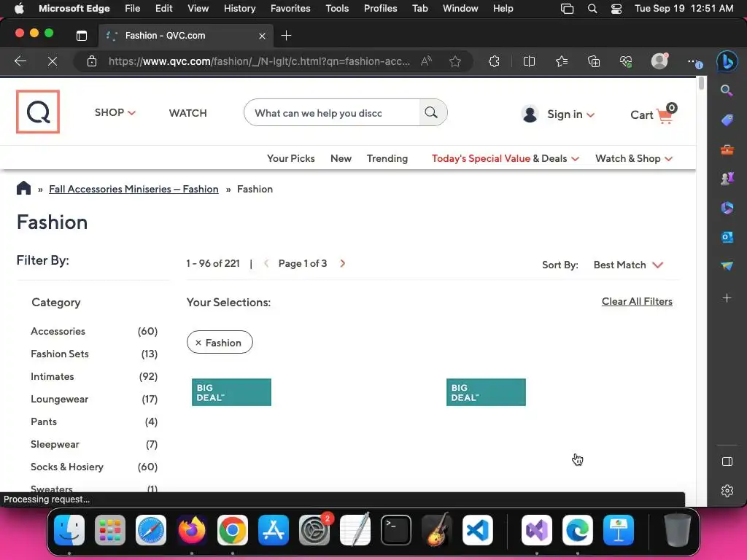The image size is (747, 560).
Task: Open Visual Studio Code in the Dock
Action: 477,530
